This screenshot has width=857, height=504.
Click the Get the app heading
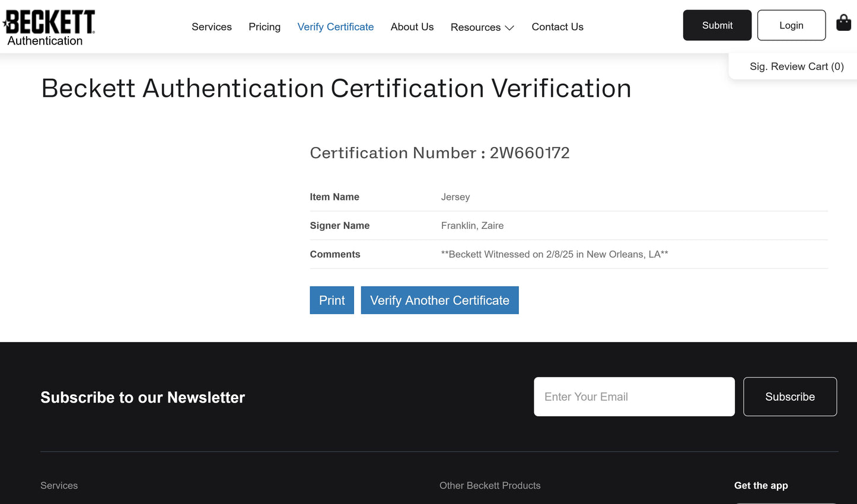click(761, 486)
